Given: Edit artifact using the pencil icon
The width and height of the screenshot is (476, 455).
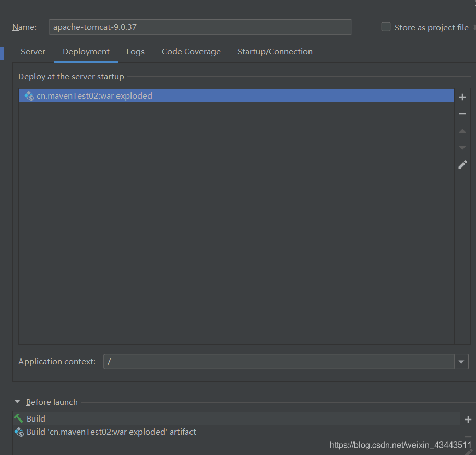Looking at the screenshot, I should pyautogui.click(x=462, y=165).
